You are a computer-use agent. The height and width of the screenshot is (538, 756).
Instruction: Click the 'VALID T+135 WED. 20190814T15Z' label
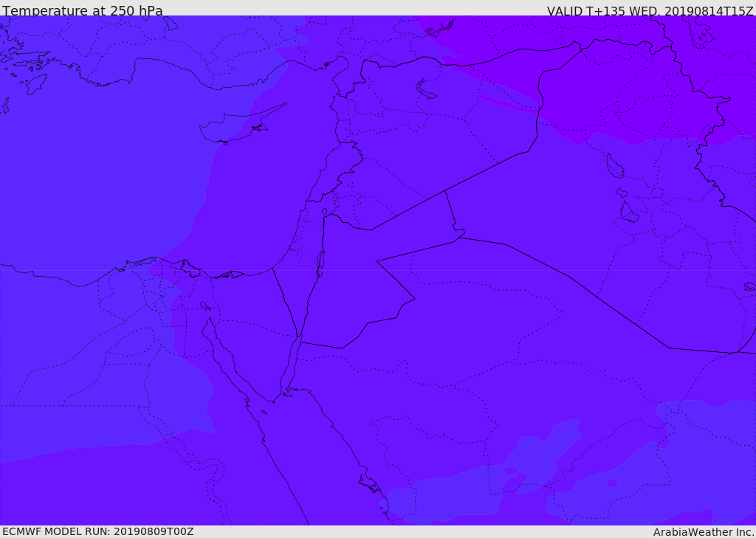(x=650, y=10)
